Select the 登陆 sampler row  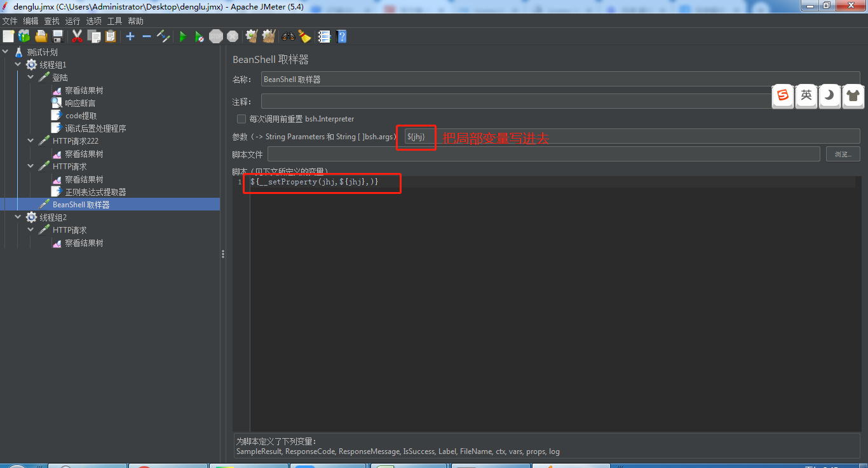(60, 78)
